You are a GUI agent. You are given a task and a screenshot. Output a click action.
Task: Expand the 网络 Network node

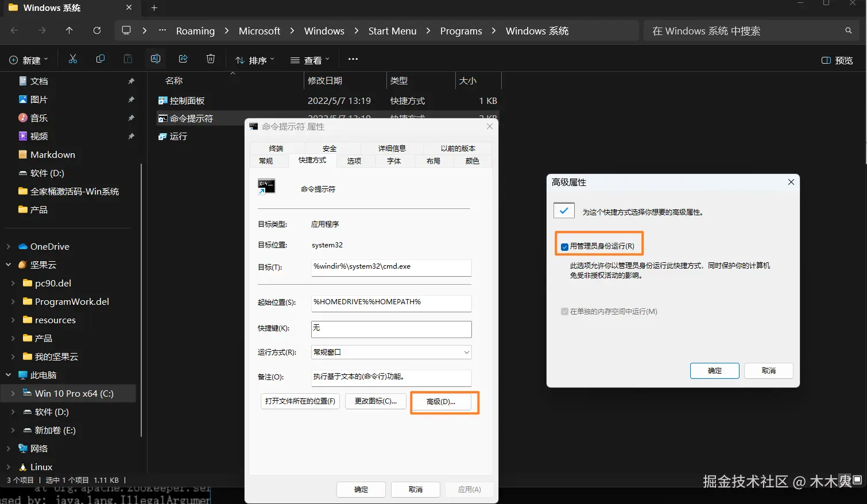pyautogui.click(x=8, y=448)
